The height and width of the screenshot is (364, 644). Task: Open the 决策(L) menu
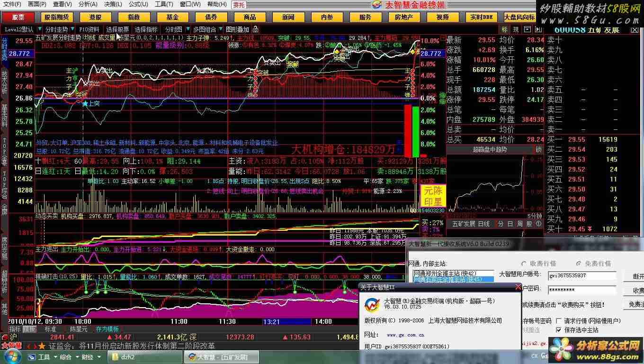pyautogui.click(x=113, y=4)
